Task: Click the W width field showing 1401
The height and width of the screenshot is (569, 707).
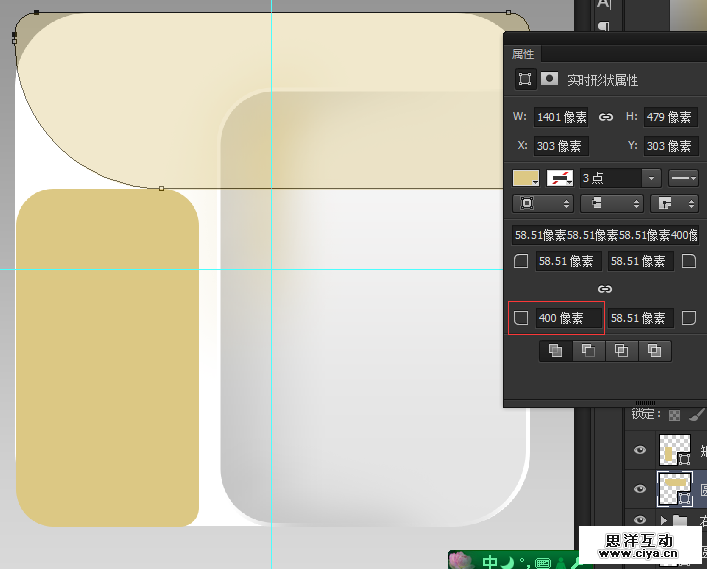Action: [561, 117]
